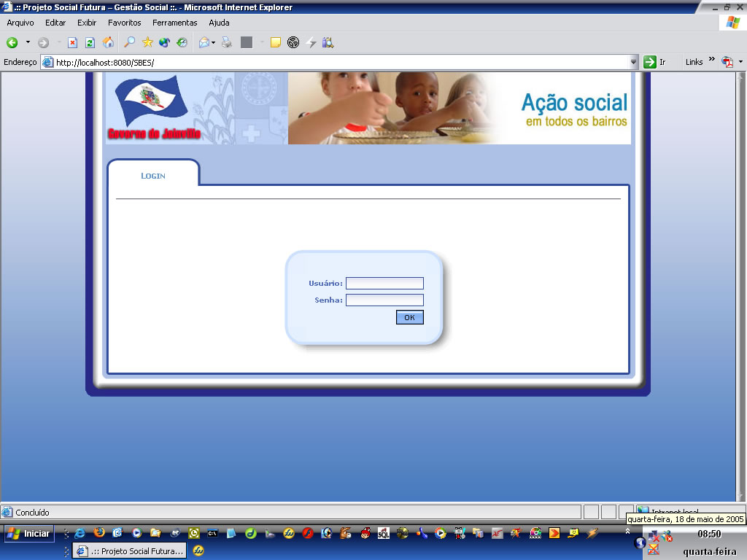The image size is (747, 560).
Task: Select the Login tab
Action: tap(153, 176)
